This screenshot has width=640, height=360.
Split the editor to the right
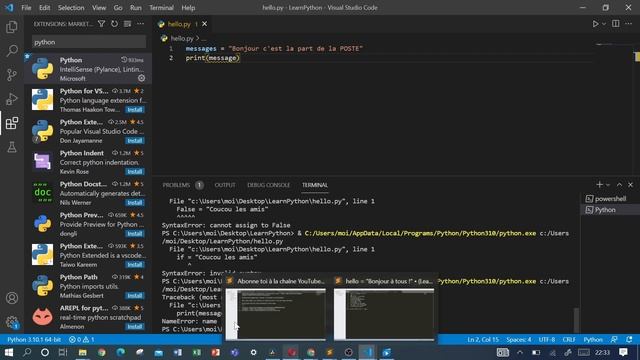point(616,24)
